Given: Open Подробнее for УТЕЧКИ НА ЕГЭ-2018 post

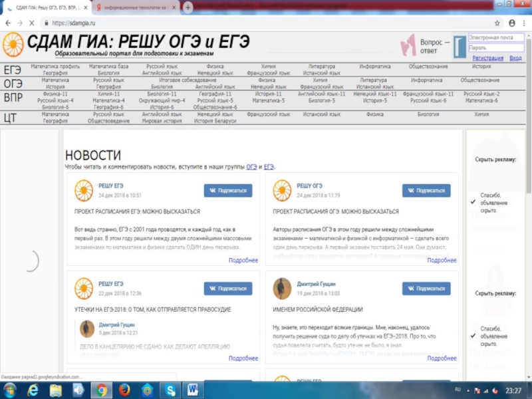Looking at the screenshot, I should (x=243, y=358).
